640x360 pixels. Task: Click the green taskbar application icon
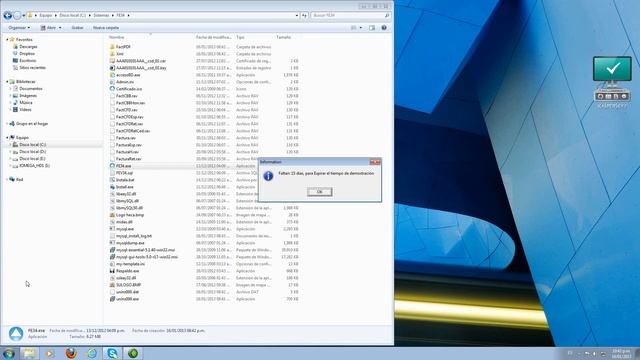(x=133, y=353)
